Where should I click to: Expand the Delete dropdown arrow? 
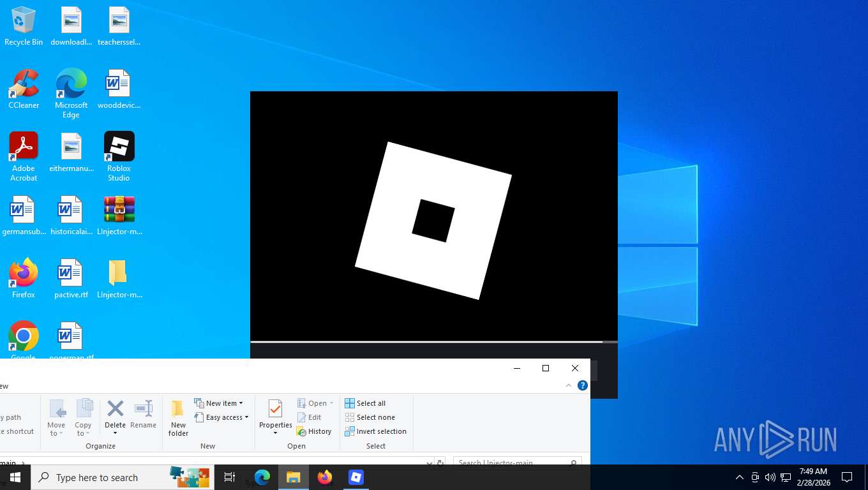coord(116,433)
